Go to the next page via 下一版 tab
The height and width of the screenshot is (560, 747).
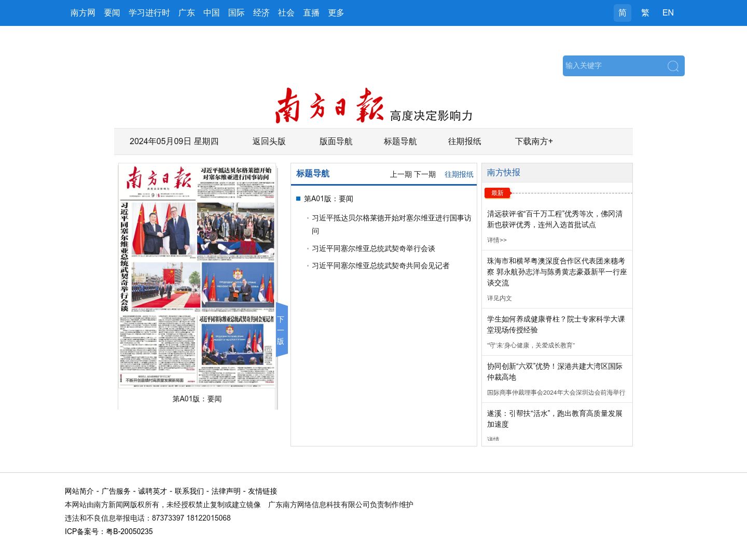point(281,330)
